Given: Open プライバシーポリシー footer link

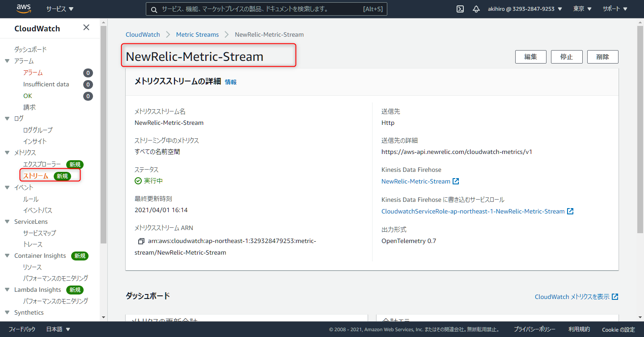Looking at the screenshot, I should [x=535, y=329].
